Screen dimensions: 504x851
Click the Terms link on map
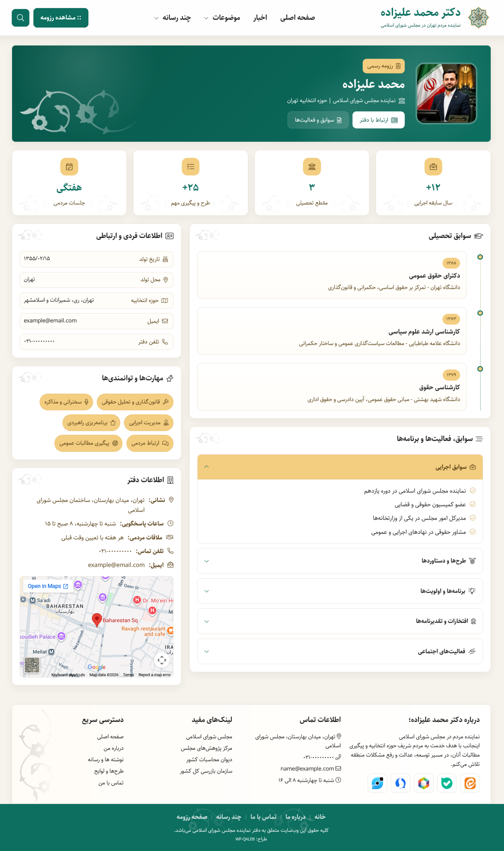128,675
